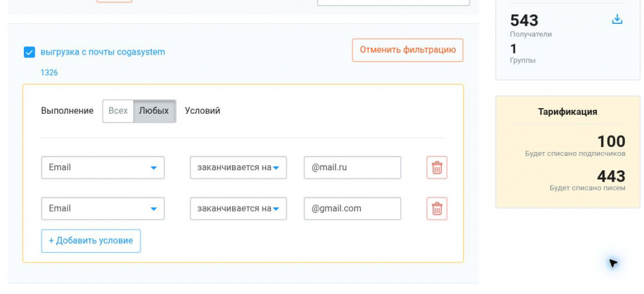This screenshot has height=294, width=644.
Task: Click the 'Тарификация' heading
Action: tap(568, 112)
